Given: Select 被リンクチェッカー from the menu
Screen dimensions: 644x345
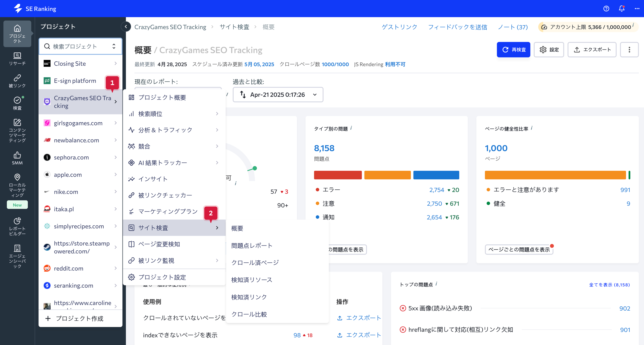Looking at the screenshot, I should tap(174, 195).
